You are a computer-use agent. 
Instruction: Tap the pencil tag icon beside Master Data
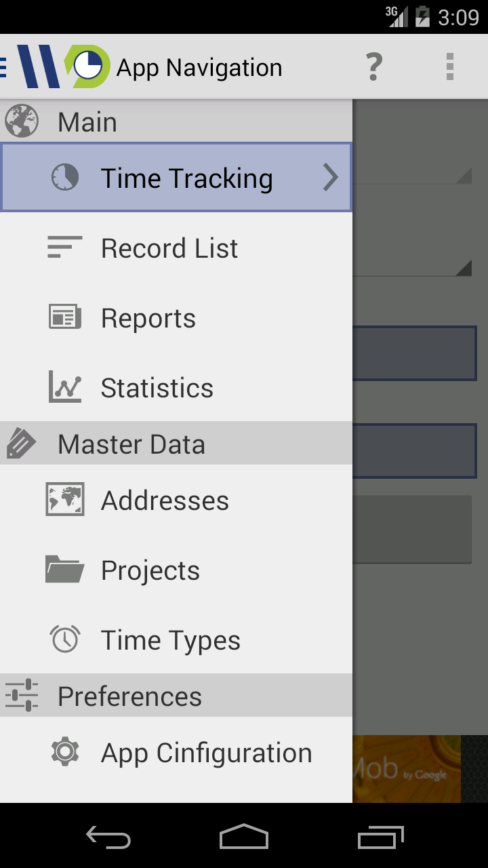pyautogui.click(x=21, y=443)
